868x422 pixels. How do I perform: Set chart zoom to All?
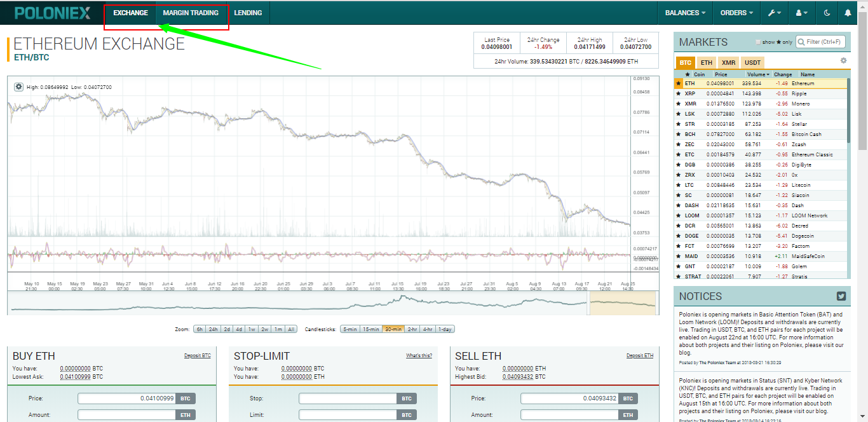291,329
